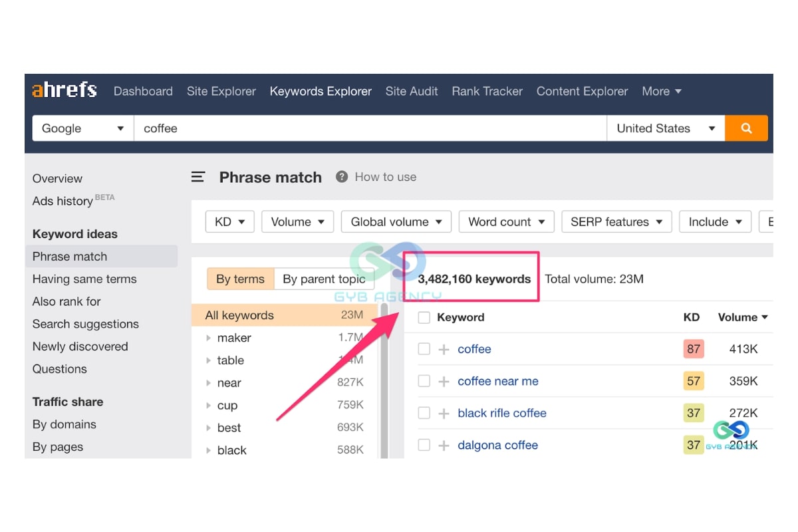Expand the cup term group
The image size is (798, 532).
(209, 406)
